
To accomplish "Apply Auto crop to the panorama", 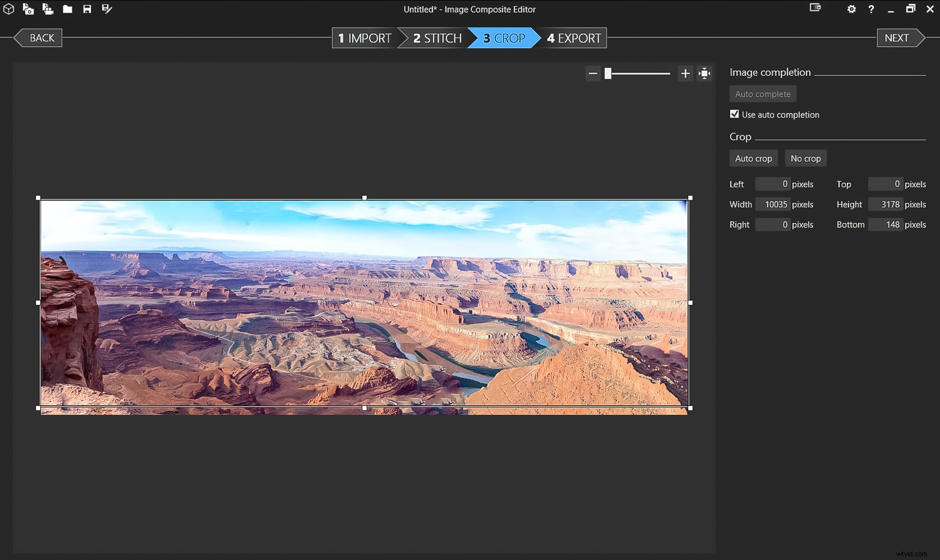I will [753, 158].
